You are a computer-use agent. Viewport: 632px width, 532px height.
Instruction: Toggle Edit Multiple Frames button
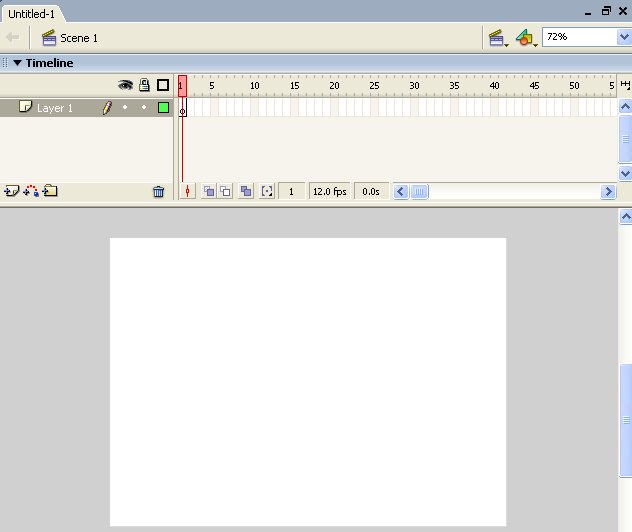click(x=246, y=191)
